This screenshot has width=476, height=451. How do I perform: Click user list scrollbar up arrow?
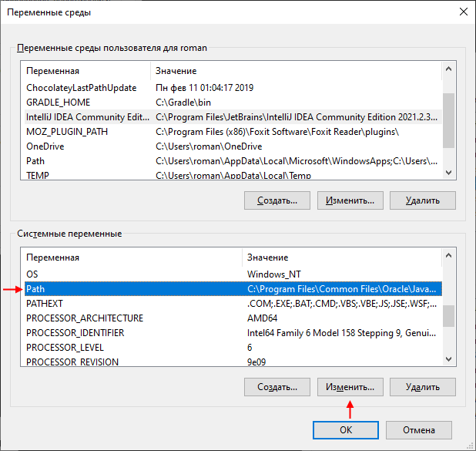point(448,69)
